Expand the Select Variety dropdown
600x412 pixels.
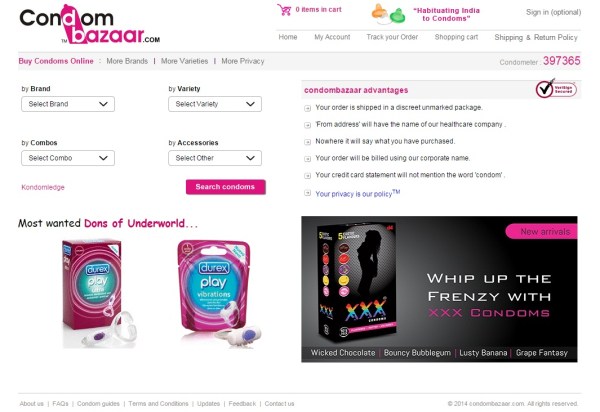215,104
